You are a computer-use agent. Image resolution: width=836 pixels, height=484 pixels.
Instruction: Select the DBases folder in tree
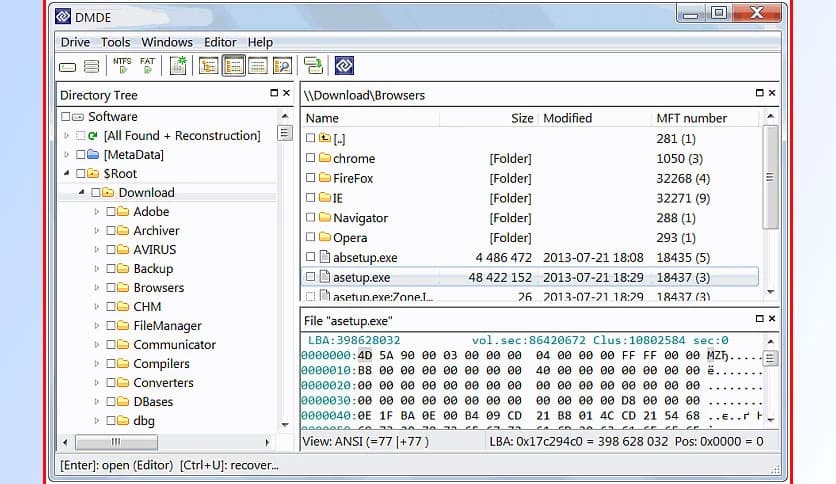[x=153, y=402]
